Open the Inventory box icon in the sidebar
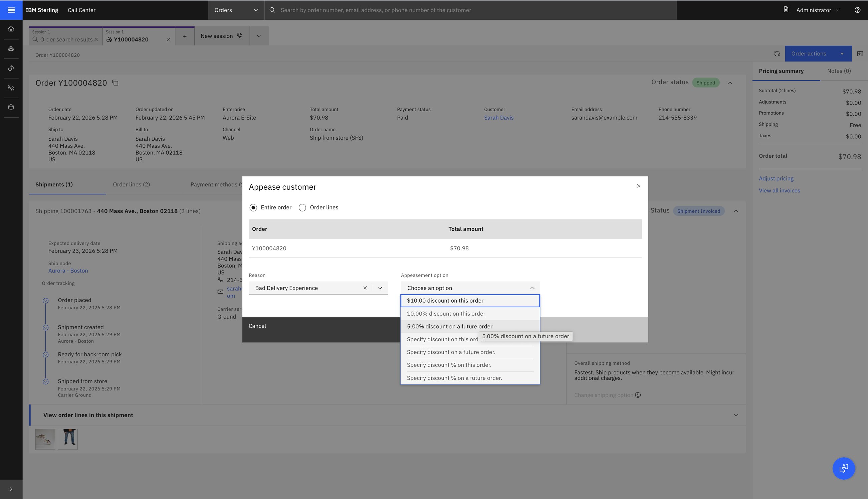This screenshot has width=868, height=499. 11,107
